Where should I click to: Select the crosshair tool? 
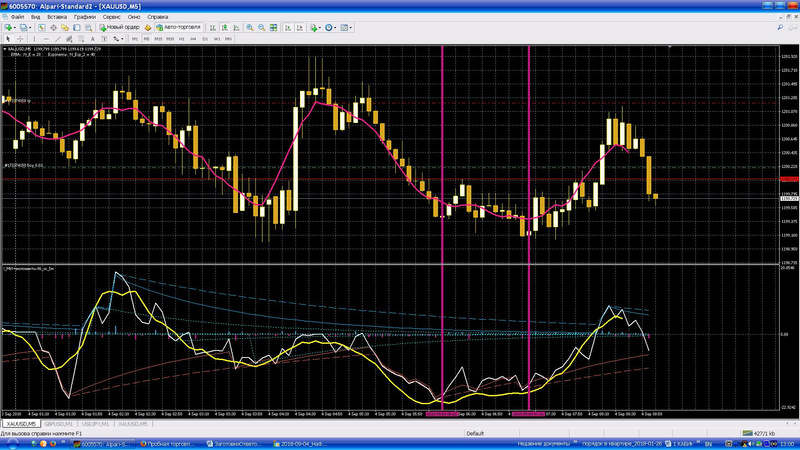(x=21, y=39)
